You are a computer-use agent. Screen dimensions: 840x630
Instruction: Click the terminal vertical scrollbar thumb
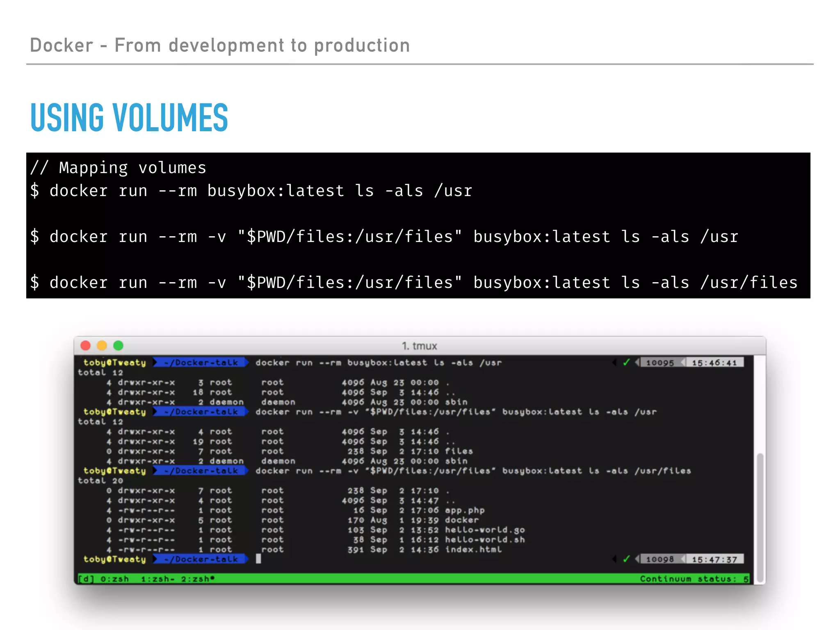coord(760,517)
